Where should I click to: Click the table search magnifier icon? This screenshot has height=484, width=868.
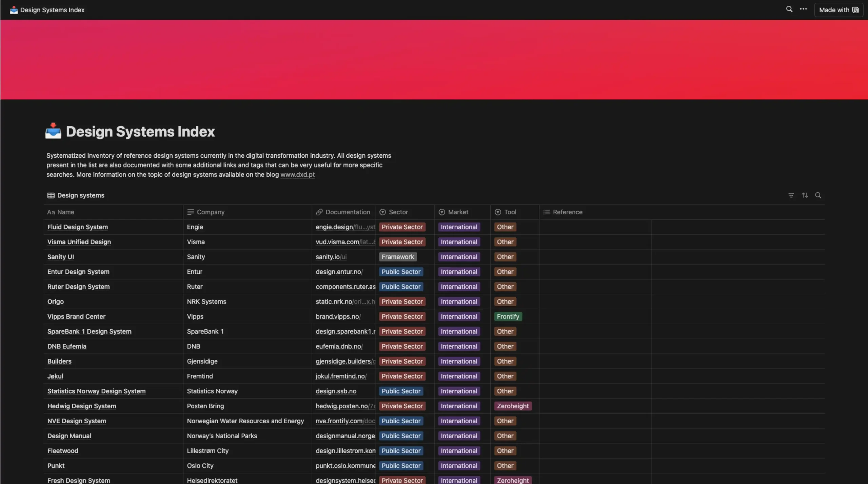[x=818, y=195]
